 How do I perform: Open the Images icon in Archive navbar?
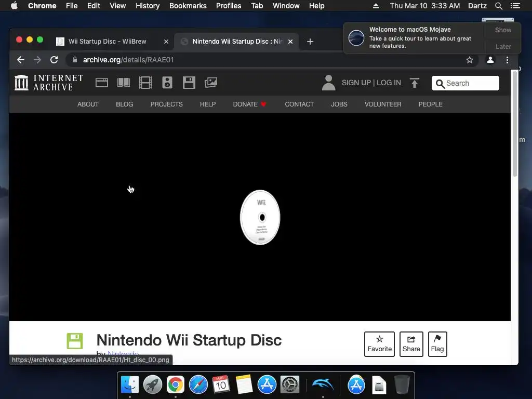211,83
